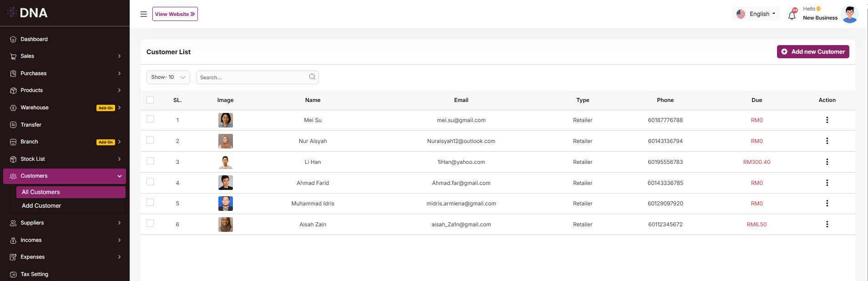
Task: Click the Add new Customer button
Action: tap(812, 52)
